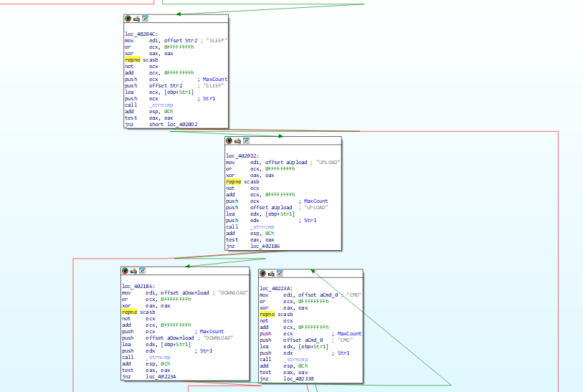Click [ebp+Str1] operand in the loc_40223A block

coord(313,347)
